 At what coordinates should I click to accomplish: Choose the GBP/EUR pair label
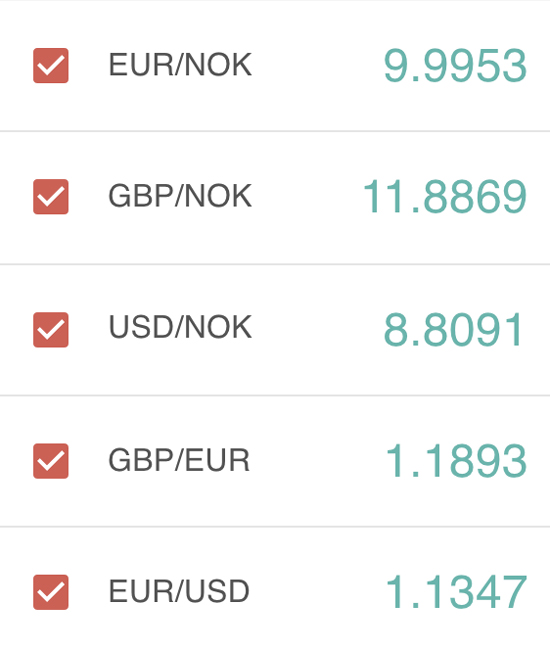(179, 460)
